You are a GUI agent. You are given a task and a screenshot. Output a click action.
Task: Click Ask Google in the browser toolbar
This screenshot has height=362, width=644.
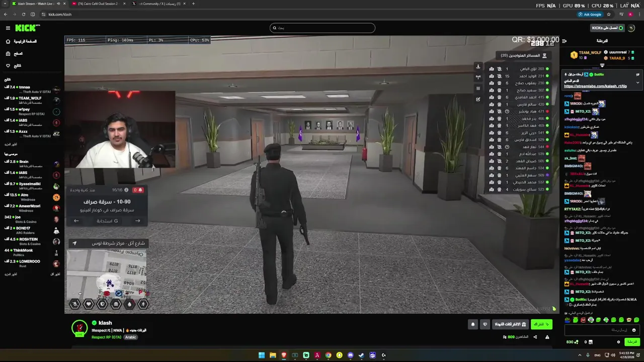(590, 14)
